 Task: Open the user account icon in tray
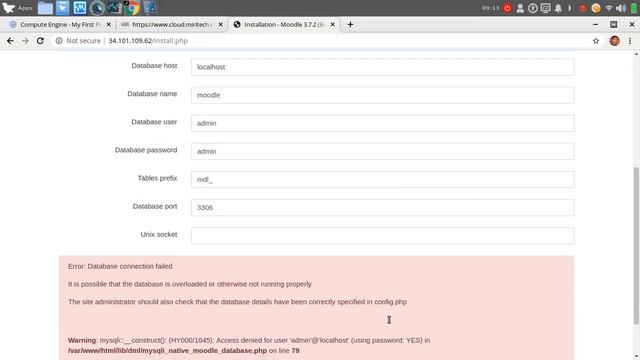pos(520,8)
